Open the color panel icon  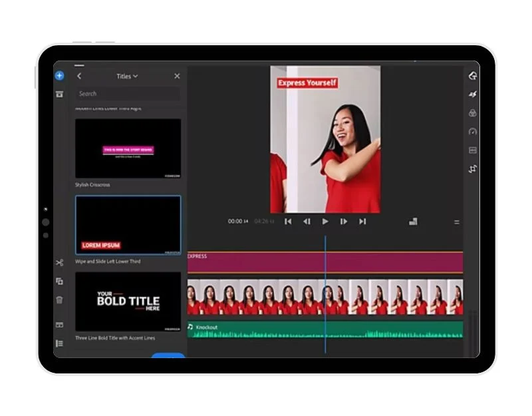click(x=473, y=113)
